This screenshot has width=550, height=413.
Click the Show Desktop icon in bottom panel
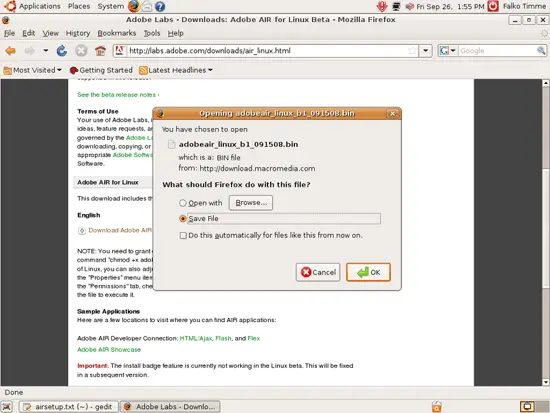7,406
